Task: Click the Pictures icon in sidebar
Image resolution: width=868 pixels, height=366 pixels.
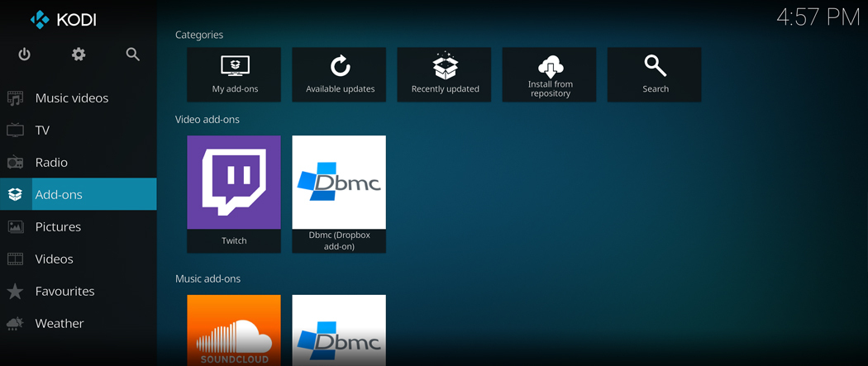Action: click(15, 226)
